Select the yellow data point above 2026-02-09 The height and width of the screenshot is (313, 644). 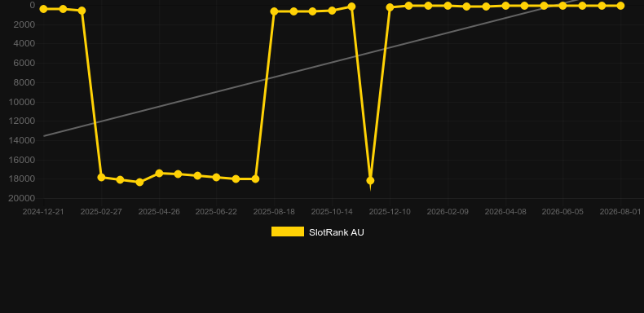(448, 6)
